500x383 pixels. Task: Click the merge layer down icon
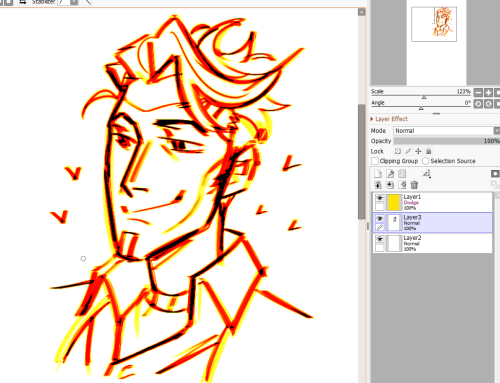pyautogui.click(x=390, y=185)
